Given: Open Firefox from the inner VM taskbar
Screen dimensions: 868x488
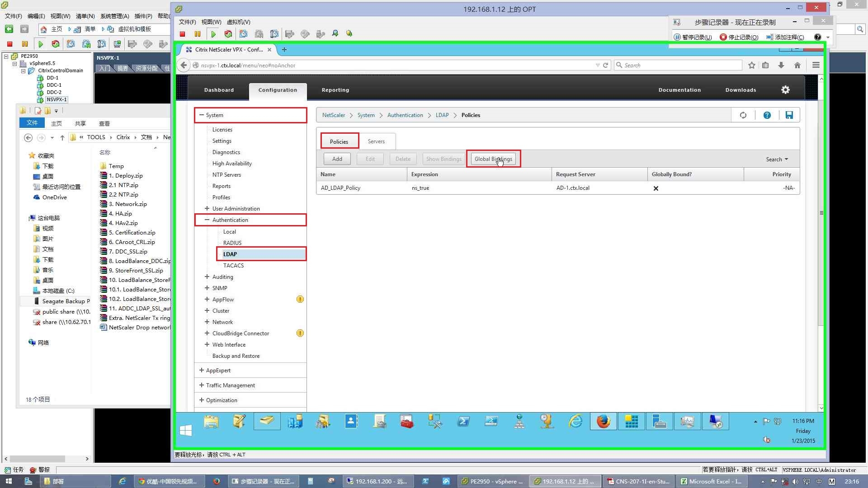Looking at the screenshot, I should coord(603,422).
